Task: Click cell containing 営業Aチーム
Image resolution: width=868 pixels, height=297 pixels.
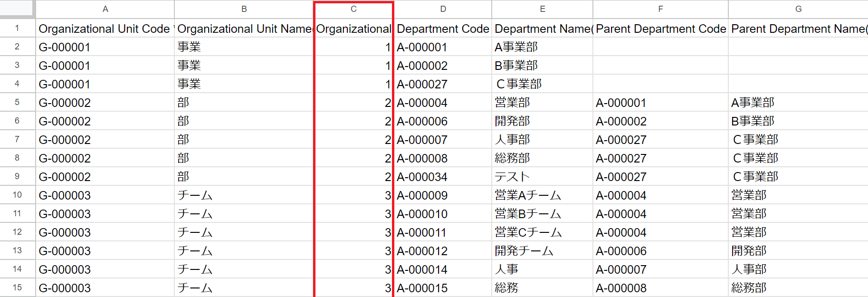Action: 542,195
